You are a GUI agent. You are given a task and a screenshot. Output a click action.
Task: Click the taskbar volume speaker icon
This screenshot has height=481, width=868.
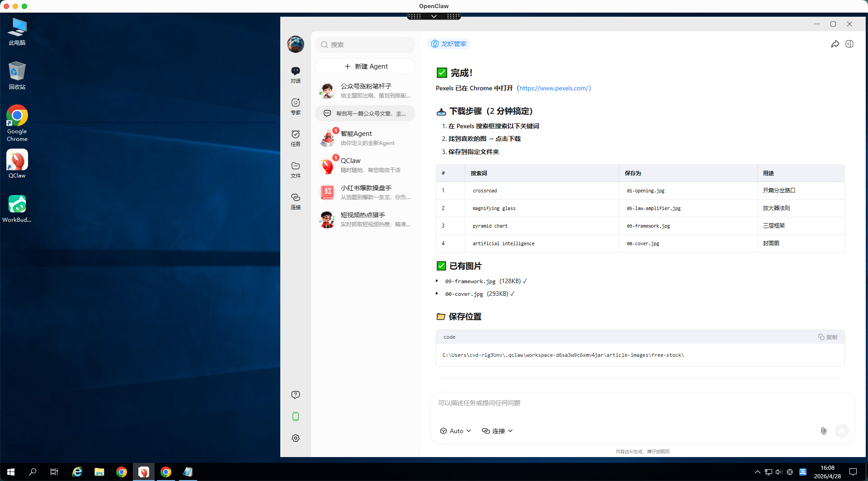tap(779, 472)
